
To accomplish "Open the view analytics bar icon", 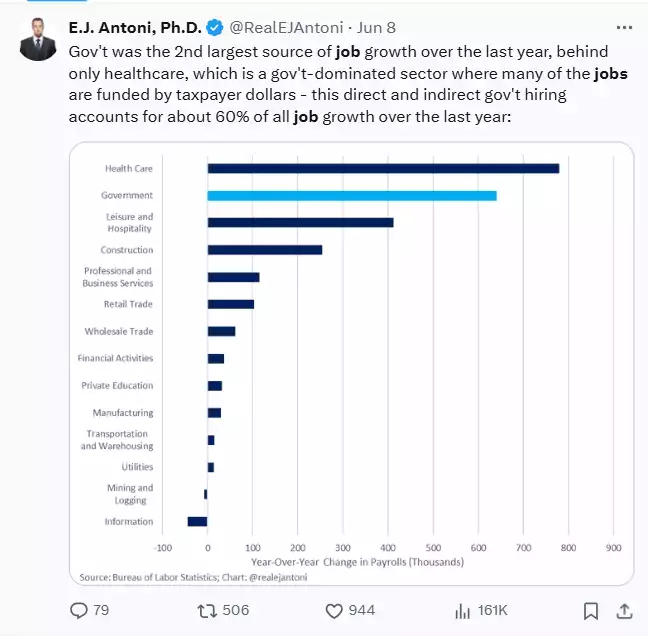I will tap(463, 610).
